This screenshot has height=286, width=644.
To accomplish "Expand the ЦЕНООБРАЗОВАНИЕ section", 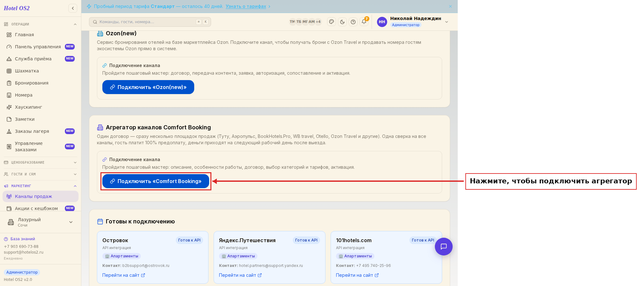I will tap(40, 162).
